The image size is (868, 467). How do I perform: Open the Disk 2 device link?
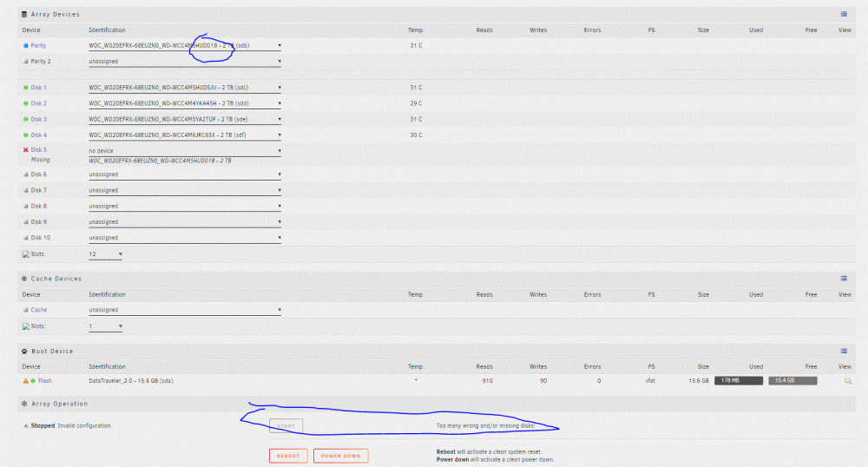pyautogui.click(x=38, y=103)
